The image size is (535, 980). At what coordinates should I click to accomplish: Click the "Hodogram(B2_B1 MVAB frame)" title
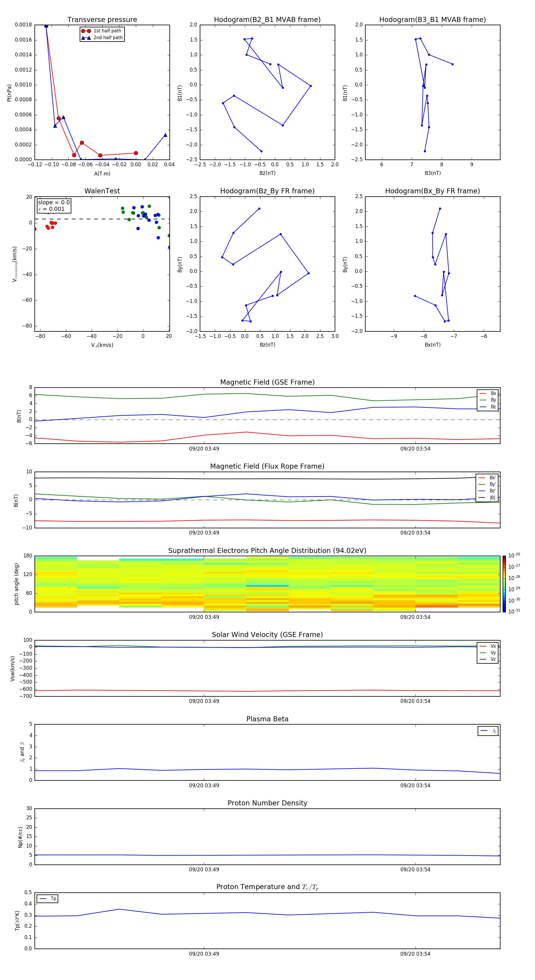[267, 20]
